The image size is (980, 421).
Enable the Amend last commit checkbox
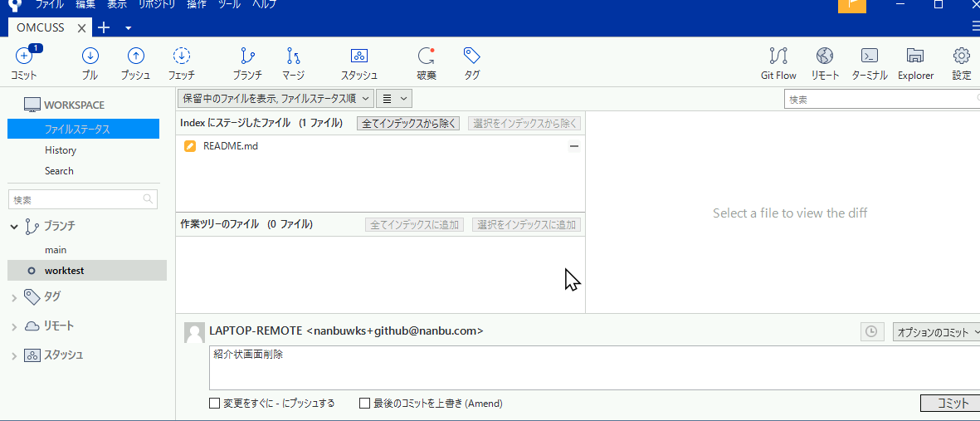pyautogui.click(x=365, y=404)
